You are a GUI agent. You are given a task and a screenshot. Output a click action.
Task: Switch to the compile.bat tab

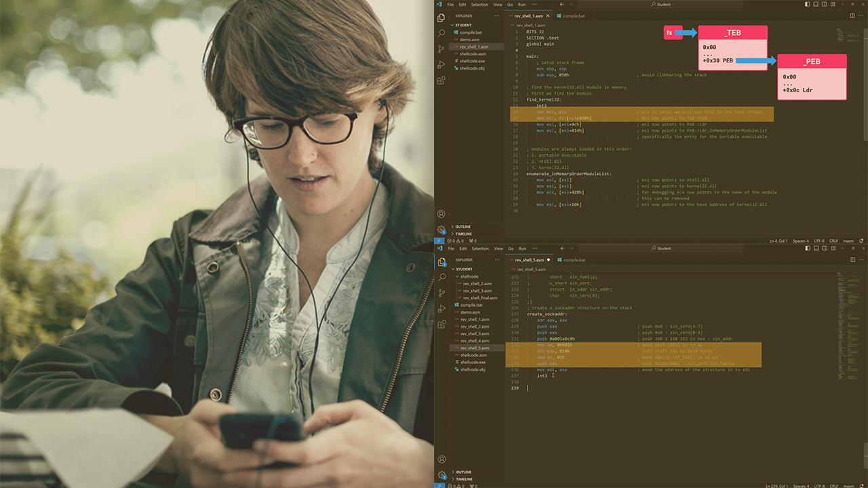coord(573,15)
